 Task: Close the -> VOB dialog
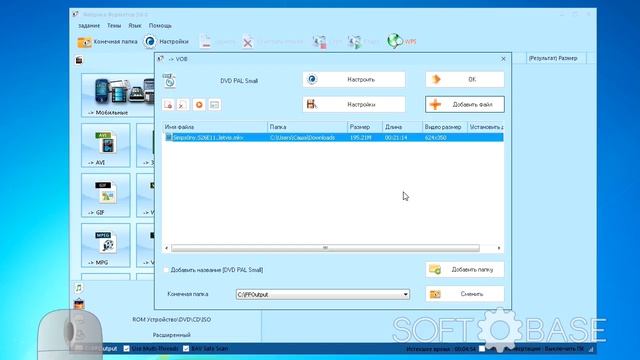[x=503, y=59]
